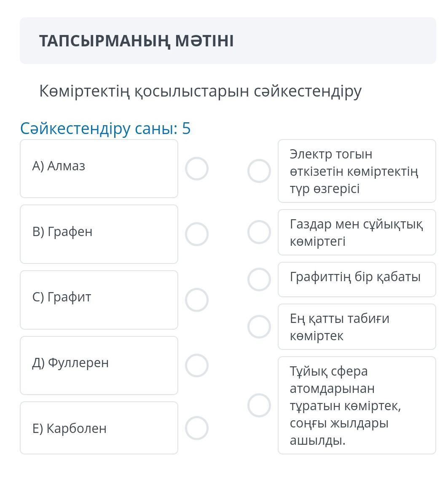Select radio button next to Графен
Image resolution: width=448 pixels, height=489 pixels.
[x=197, y=234]
